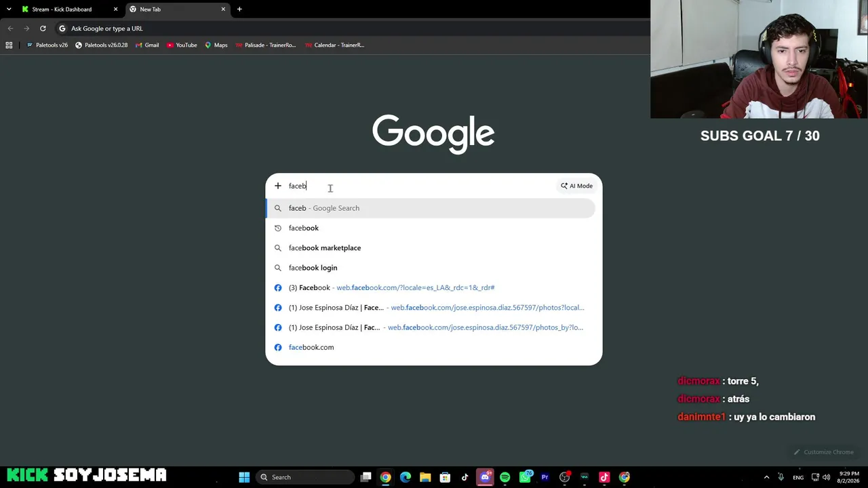The height and width of the screenshot is (488, 868).
Task: Open OBS Studio from the taskbar
Action: (x=564, y=477)
